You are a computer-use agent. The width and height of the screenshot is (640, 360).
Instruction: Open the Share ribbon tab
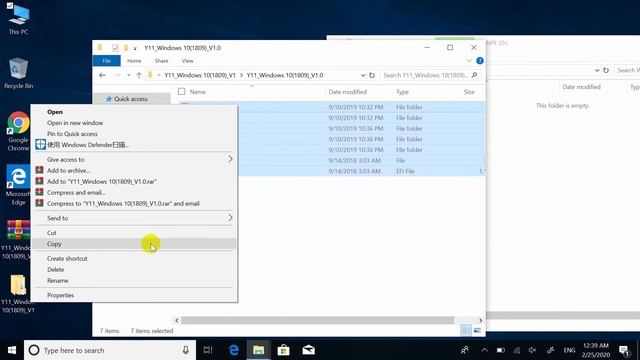161,61
